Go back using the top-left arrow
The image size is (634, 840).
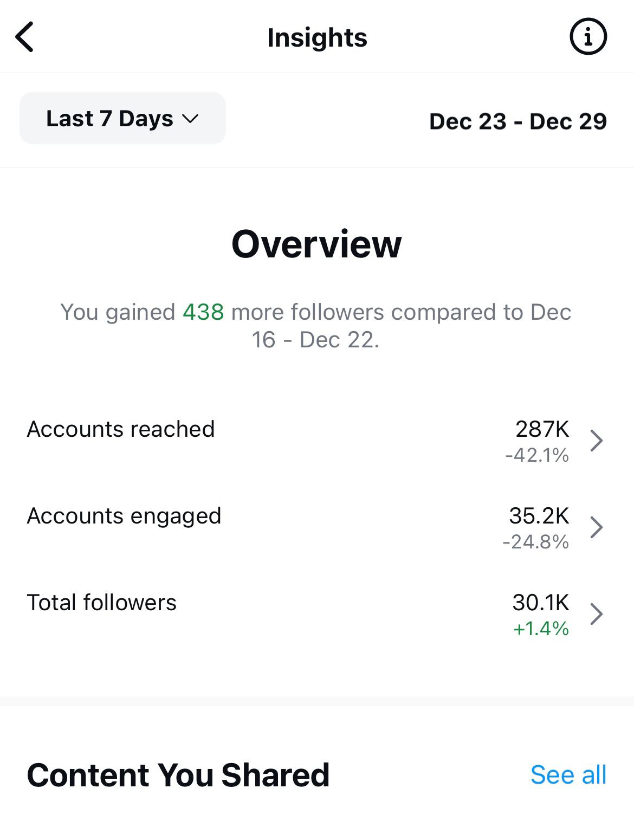pos(24,37)
